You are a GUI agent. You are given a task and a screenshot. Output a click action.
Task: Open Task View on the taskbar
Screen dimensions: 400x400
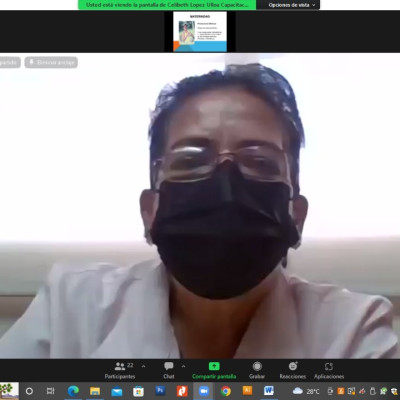pyautogui.click(x=50, y=391)
